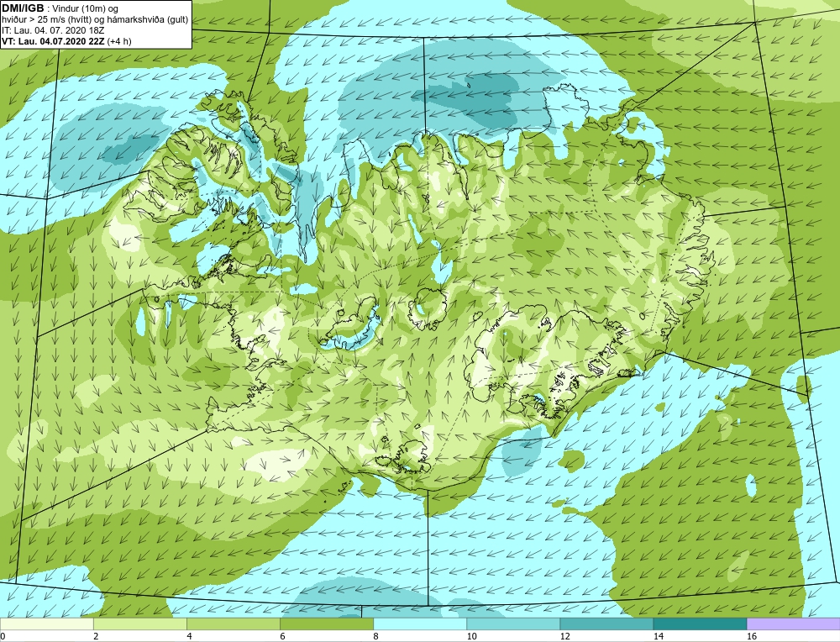Click the purple above-16 m/s legend swatch
The width and height of the screenshot is (840, 642).
point(793,624)
